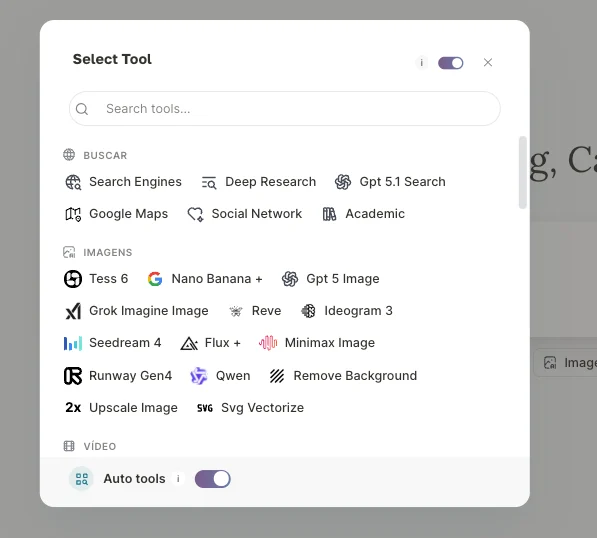Click the Qwen label

pyautogui.click(x=233, y=376)
